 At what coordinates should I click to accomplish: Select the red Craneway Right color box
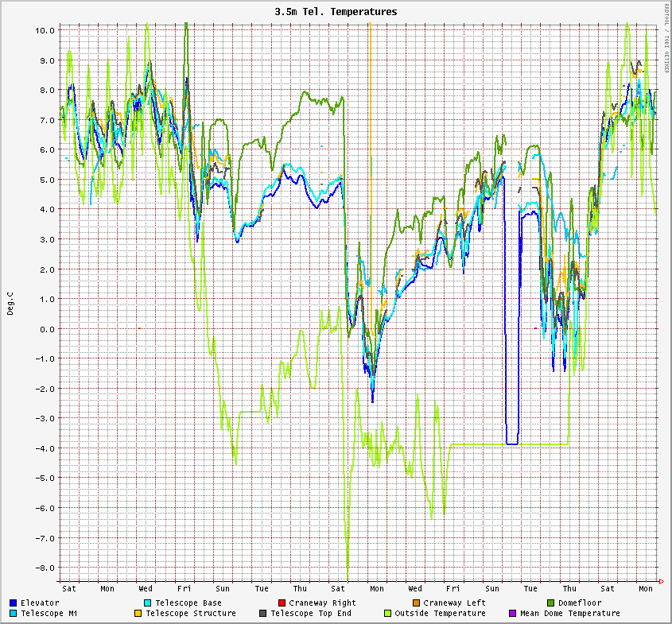(282, 603)
